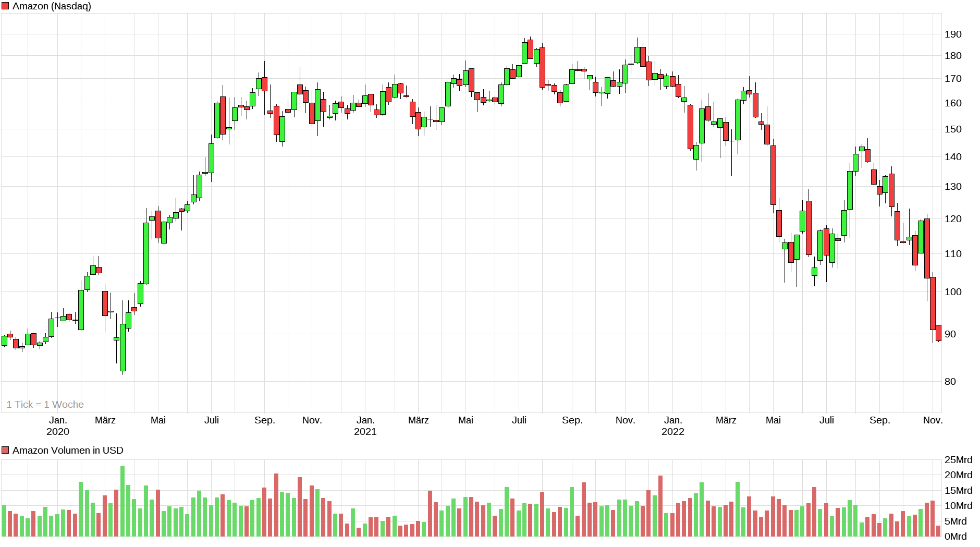The width and height of the screenshot is (980, 547).
Task: Click the 160 price axis label
Action: pos(953,103)
